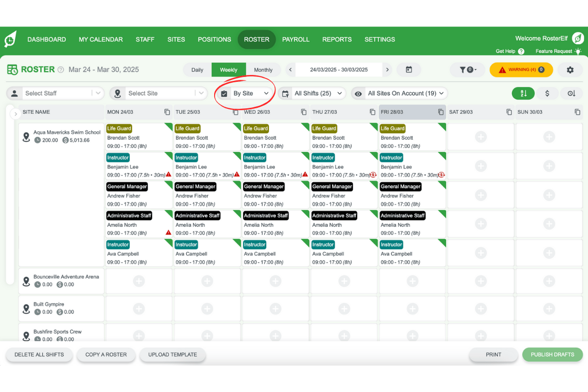
Task: Click the 24/03/2025 - 30/03/2025 date field
Action: (x=339, y=70)
